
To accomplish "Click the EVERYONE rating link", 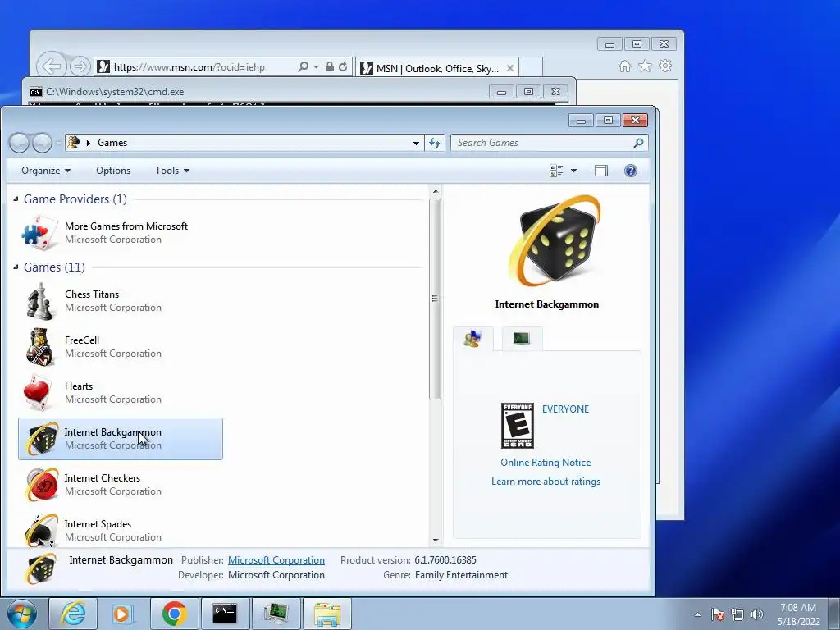I will tap(566, 409).
